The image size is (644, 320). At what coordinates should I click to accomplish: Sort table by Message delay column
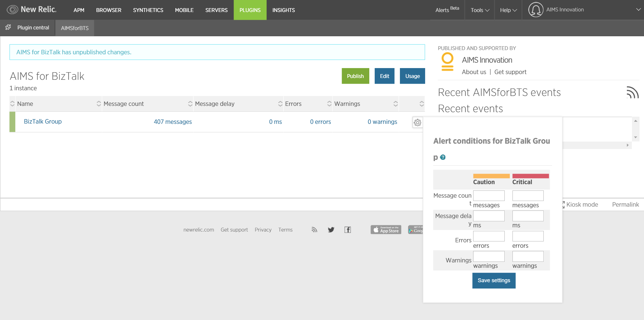pos(238,104)
